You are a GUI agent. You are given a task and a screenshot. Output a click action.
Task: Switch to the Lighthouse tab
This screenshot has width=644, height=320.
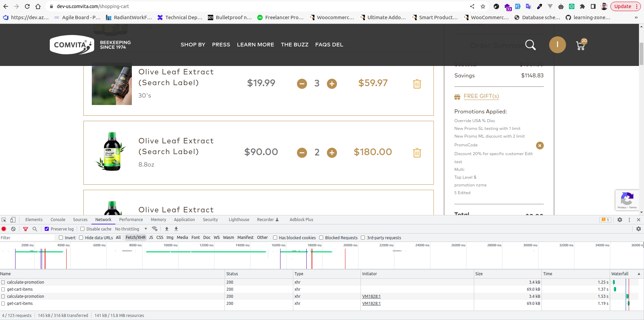(239, 220)
